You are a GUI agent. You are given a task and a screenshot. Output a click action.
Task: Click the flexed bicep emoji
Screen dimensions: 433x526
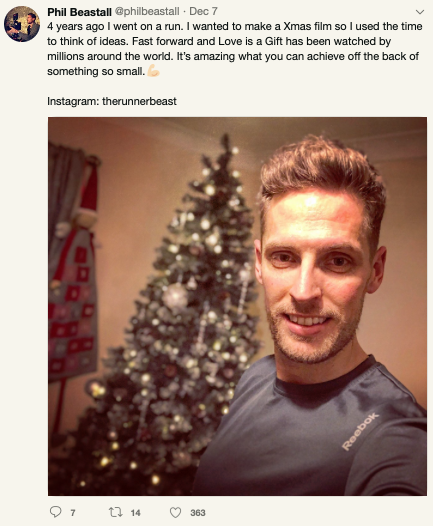pyautogui.click(x=153, y=71)
